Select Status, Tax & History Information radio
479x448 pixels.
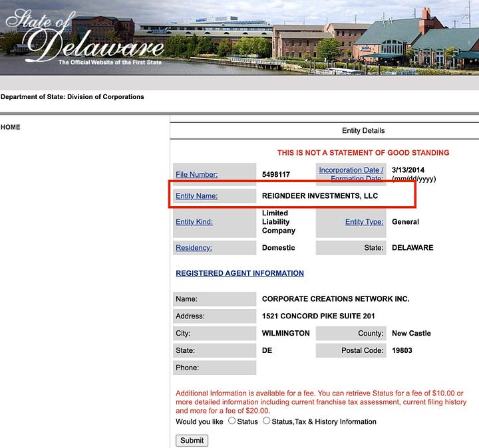[x=266, y=421]
